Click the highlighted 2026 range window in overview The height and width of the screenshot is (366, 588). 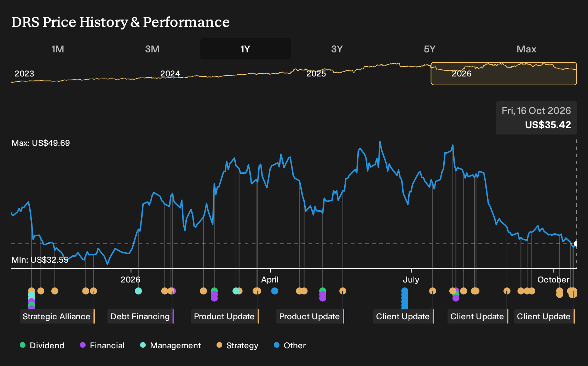click(x=503, y=74)
